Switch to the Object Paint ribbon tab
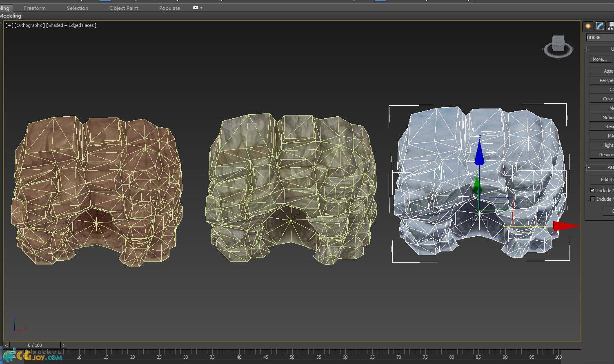The width and height of the screenshot is (614, 364). (x=124, y=8)
